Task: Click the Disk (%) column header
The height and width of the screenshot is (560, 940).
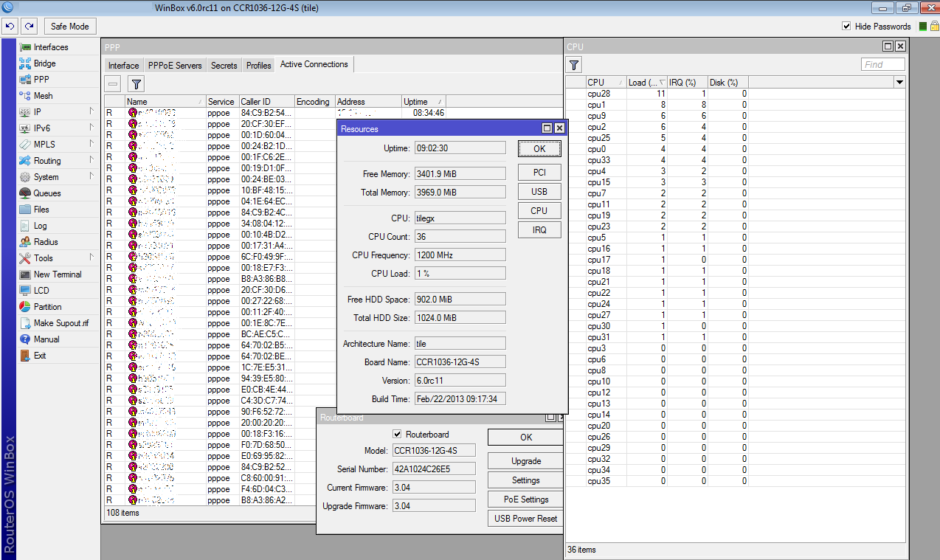Action: click(728, 83)
